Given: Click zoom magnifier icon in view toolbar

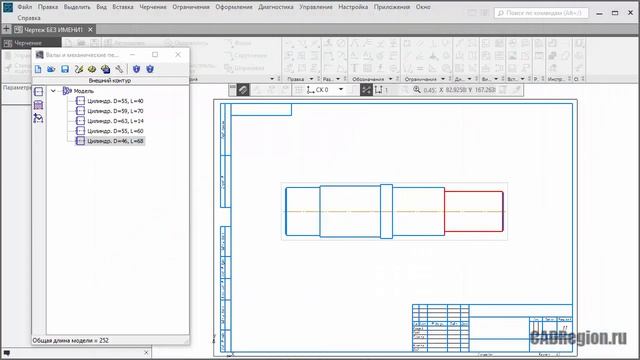Looking at the screenshot, I should click(417, 89).
